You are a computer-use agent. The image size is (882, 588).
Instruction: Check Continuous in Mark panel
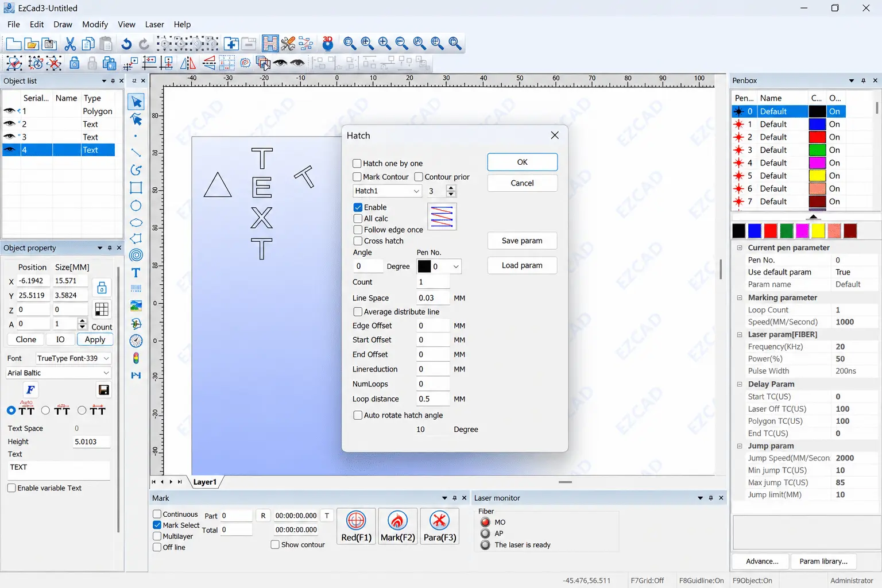coord(157,514)
